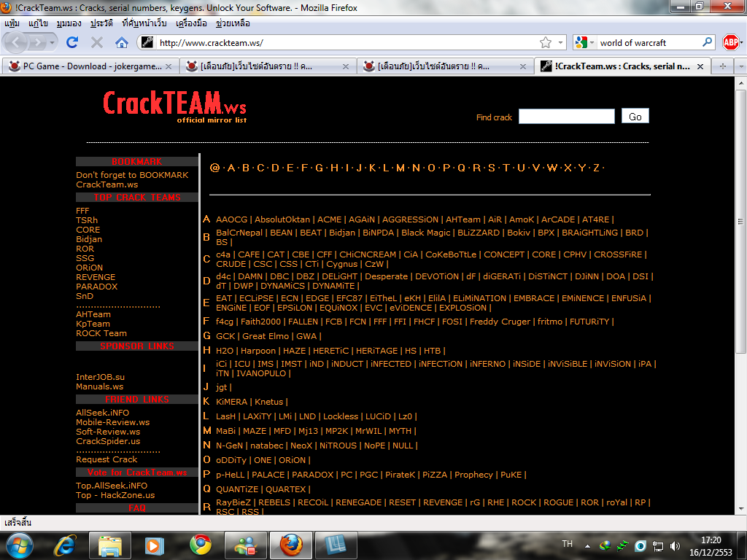Click the page vertical scrollbar thumb
Screen dimensions: 747x560
740,222
